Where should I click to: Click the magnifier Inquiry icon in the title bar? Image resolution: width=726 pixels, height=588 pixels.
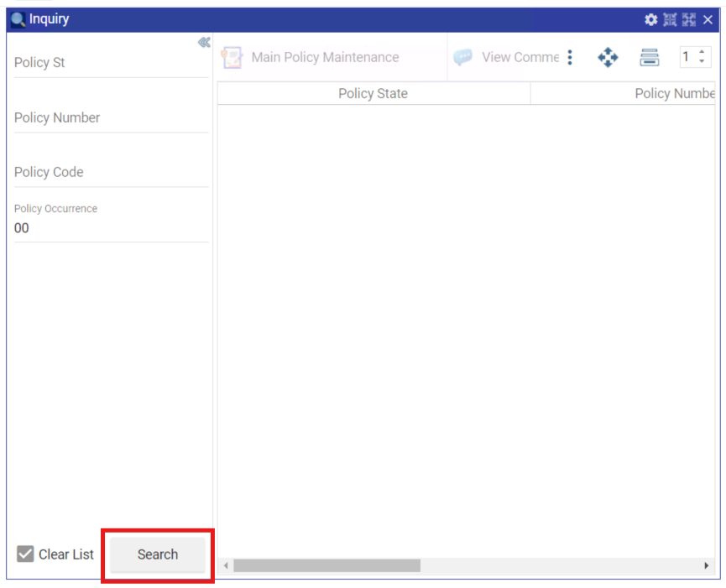click(x=18, y=19)
